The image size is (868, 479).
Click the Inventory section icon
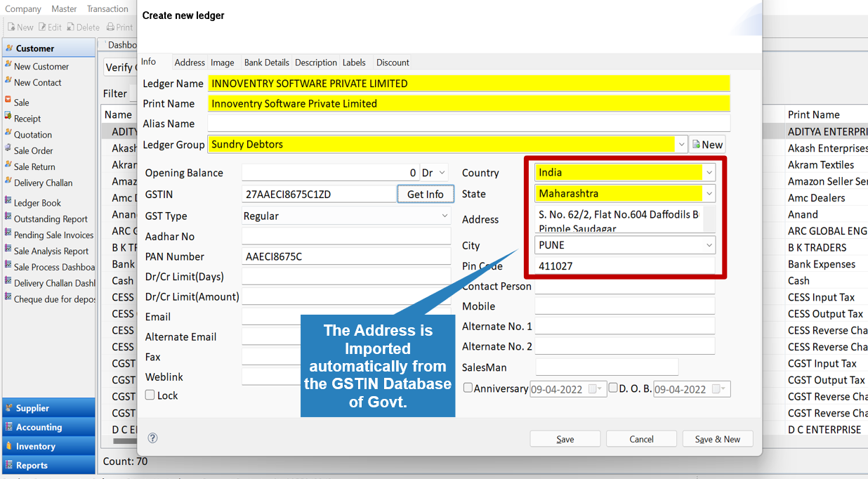point(9,445)
